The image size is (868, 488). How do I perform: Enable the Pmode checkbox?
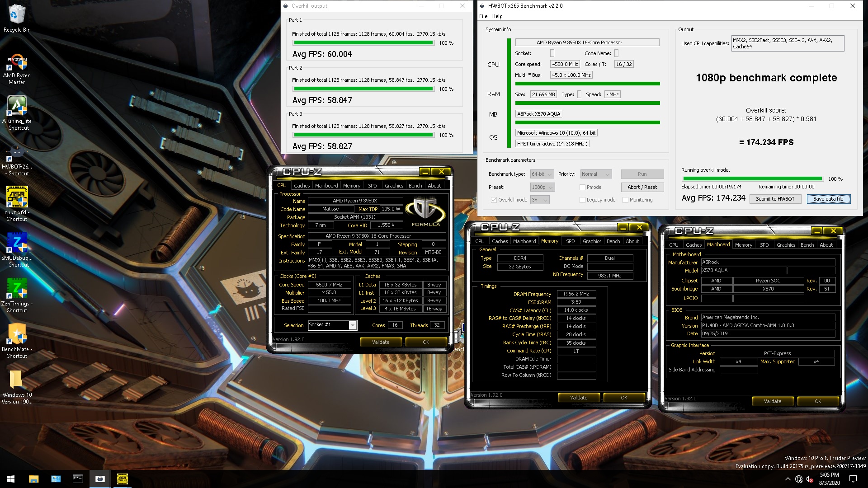click(582, 187)
